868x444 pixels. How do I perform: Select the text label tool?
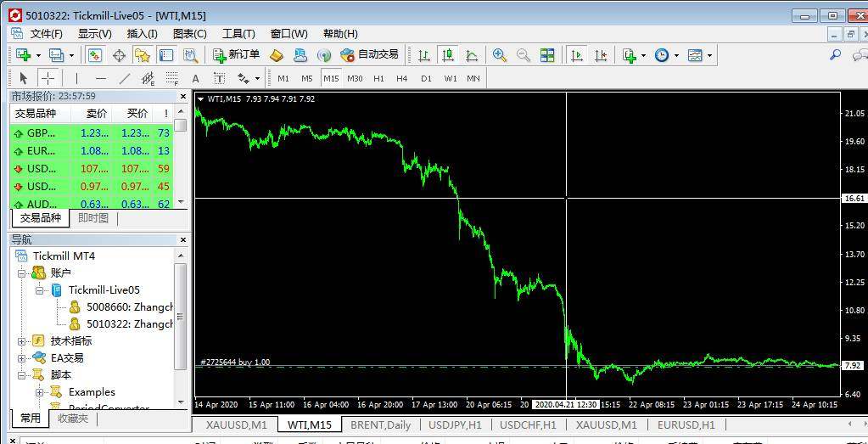pyautogui.click(x=219, y=78)
